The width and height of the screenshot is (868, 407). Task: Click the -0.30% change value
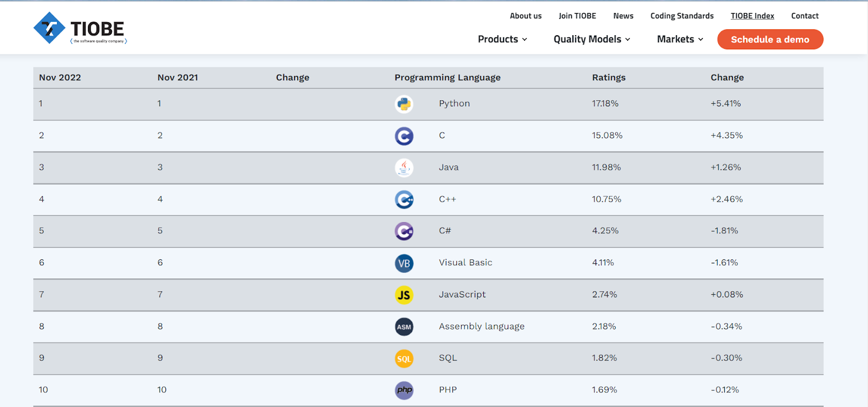tap(726, 358)
